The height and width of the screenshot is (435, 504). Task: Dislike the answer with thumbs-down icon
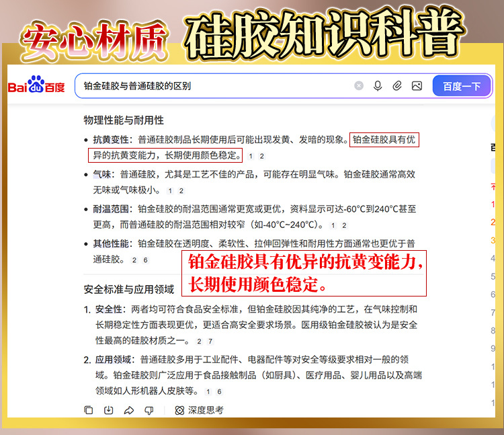coord(149,410)
